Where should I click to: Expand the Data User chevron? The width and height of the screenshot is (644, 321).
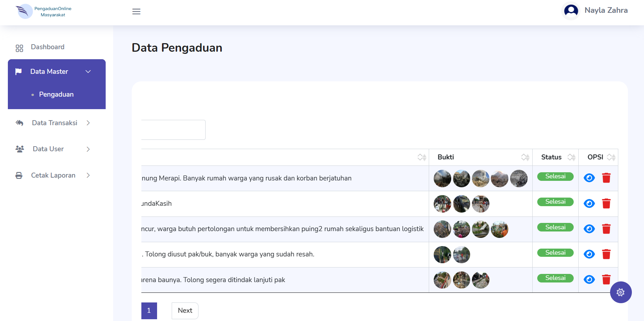click(x=88, y=149)
